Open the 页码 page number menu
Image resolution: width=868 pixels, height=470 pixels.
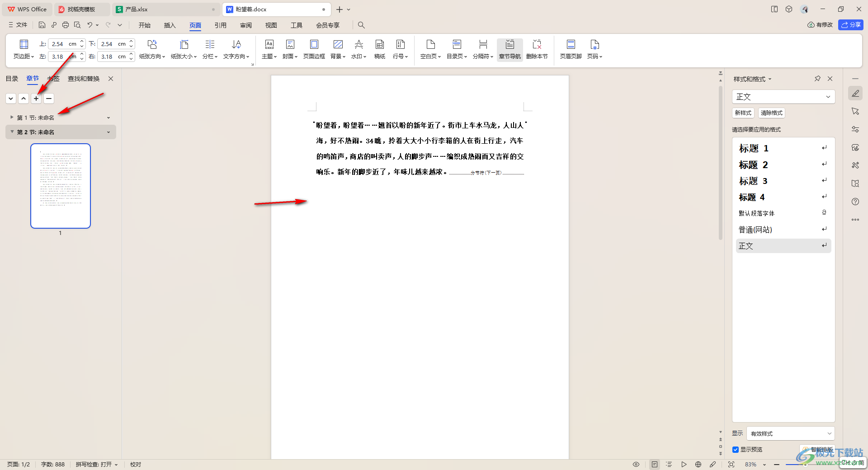tap(594, 49)
